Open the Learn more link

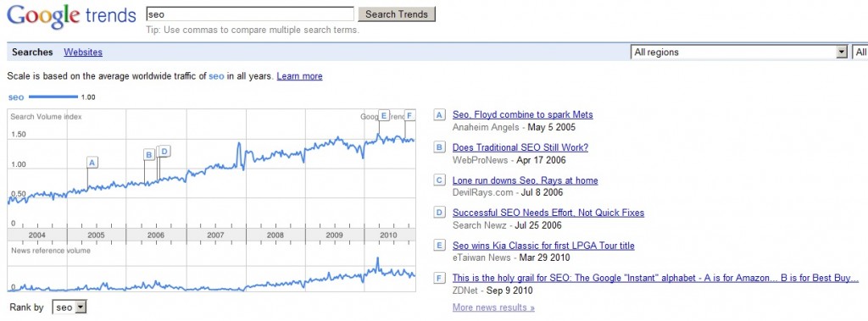pos(299,76)
